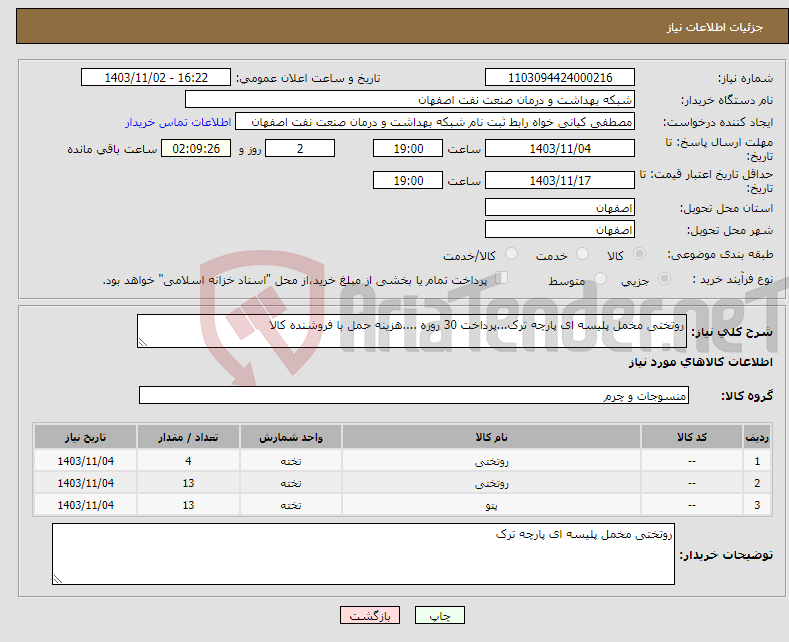Select the جزیی purchase type radio

(664, 278)
